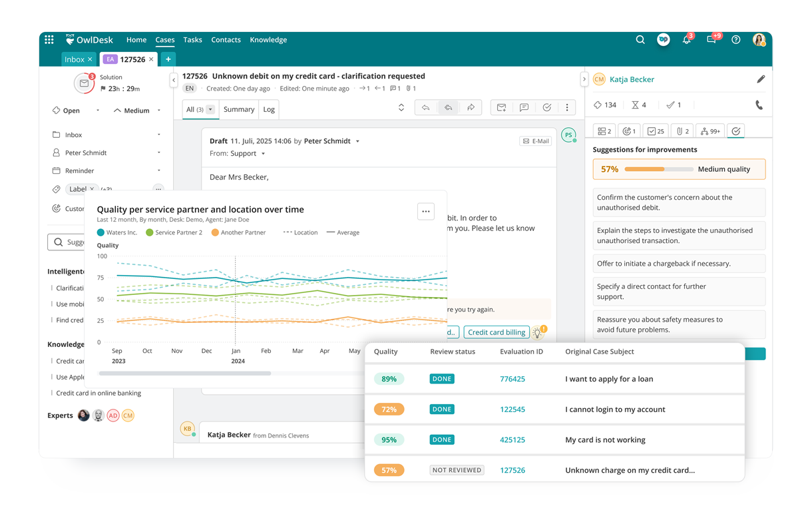Switch to the Summary tab
This screenshot has height=526, width=812.
[x=239, y=109]
